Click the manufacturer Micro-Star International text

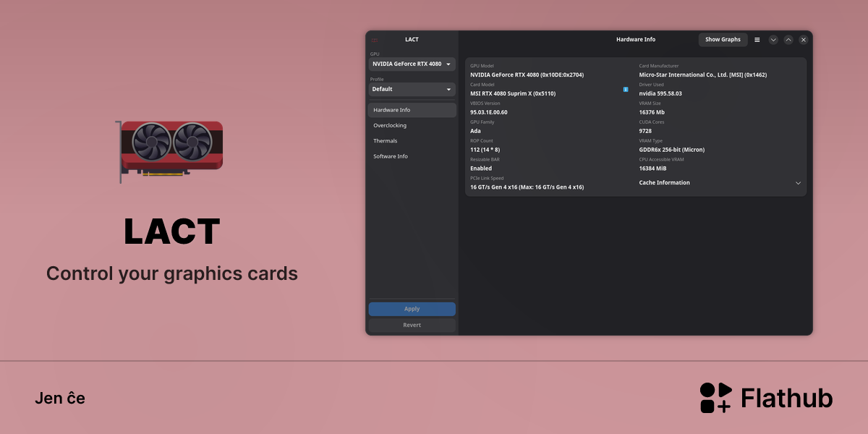(703, 75)
